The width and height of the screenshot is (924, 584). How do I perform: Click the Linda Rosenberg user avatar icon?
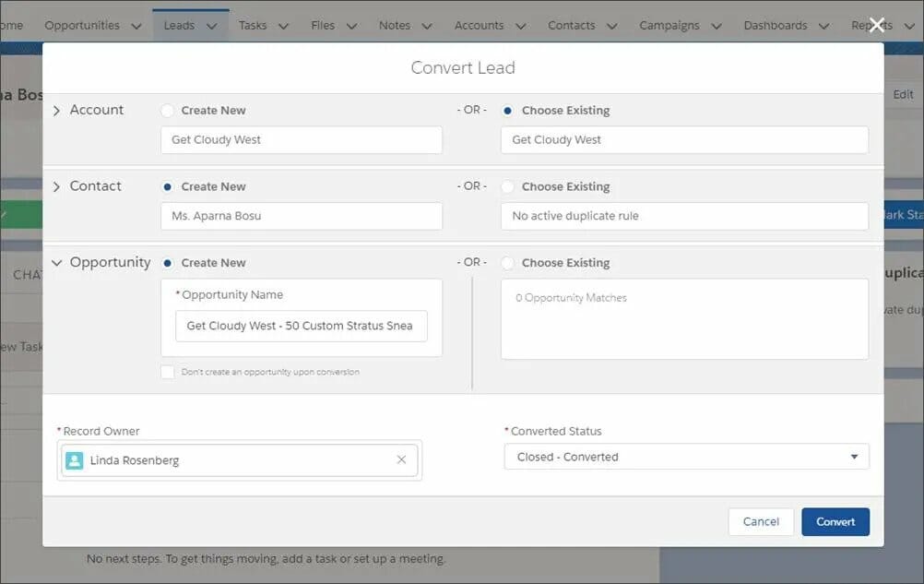[x=75, y=460]
